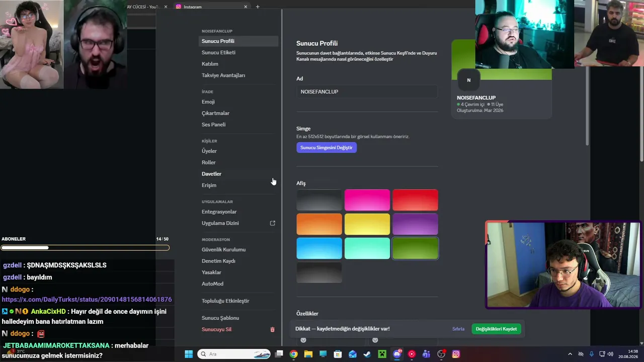Click Sıfırla to reset changes
The height and width of the screenshot is (362, 644).
(458, 329)
